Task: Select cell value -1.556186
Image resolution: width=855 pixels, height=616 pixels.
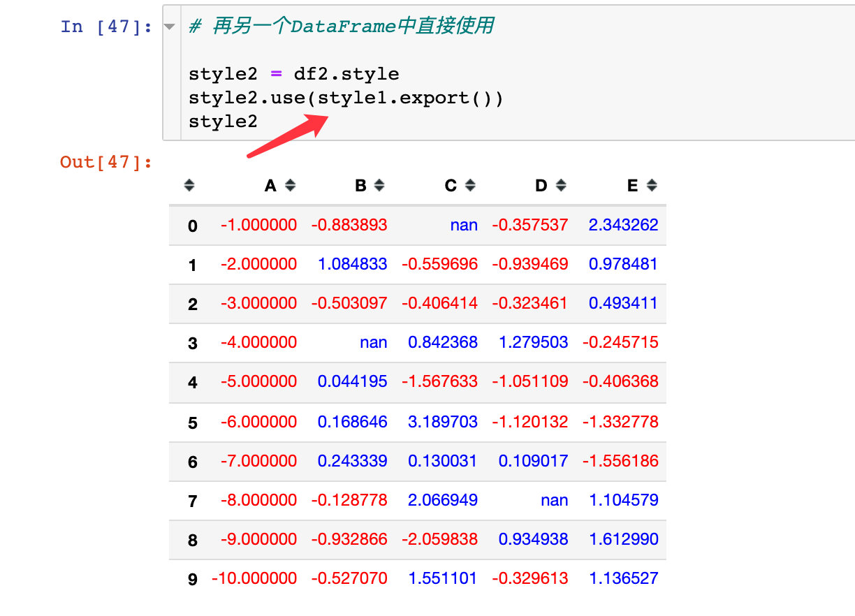Action: pyautogui.click(x=620, y=461)
